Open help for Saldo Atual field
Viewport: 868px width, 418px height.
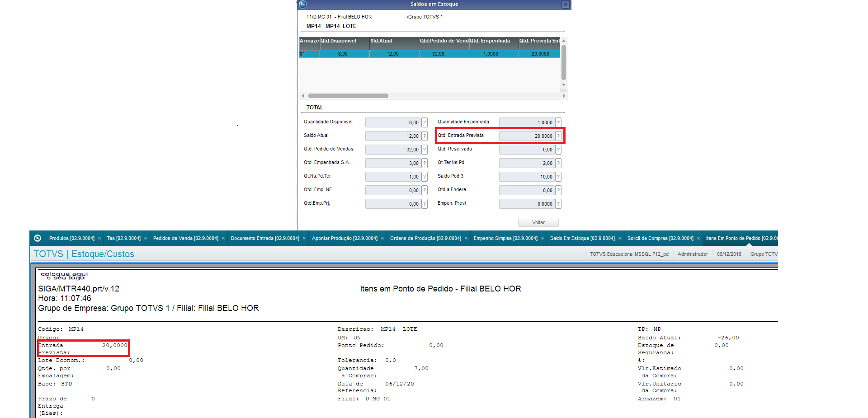click(425, 136)
